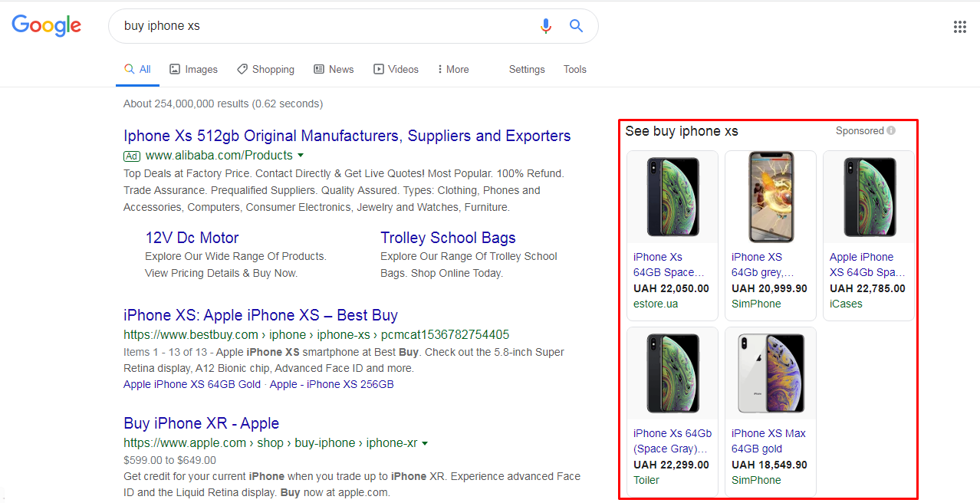Open the 'Buy iPhone XR - Apple' result
980x503 pixels.
coord(201,423)
